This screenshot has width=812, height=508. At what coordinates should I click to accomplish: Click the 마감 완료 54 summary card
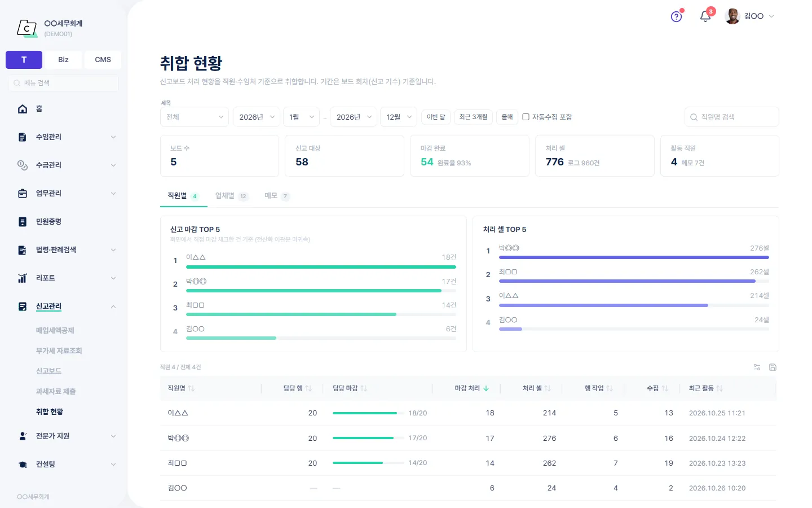click(x=469, y=156)
